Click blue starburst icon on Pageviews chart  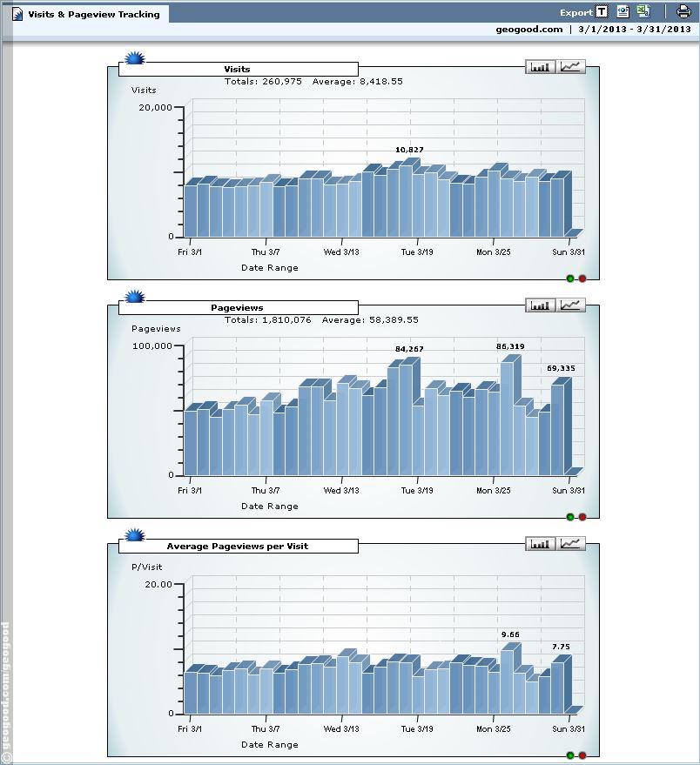134,298
